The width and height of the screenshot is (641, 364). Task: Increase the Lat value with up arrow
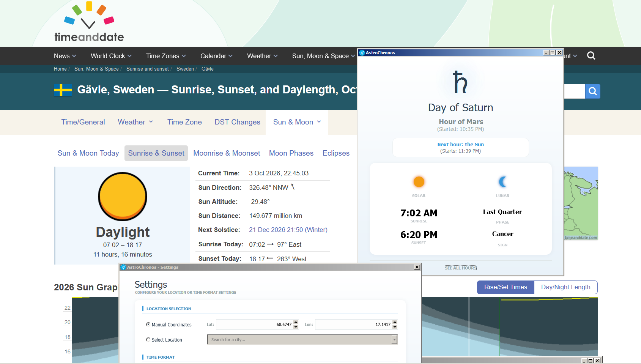[296, 323]
